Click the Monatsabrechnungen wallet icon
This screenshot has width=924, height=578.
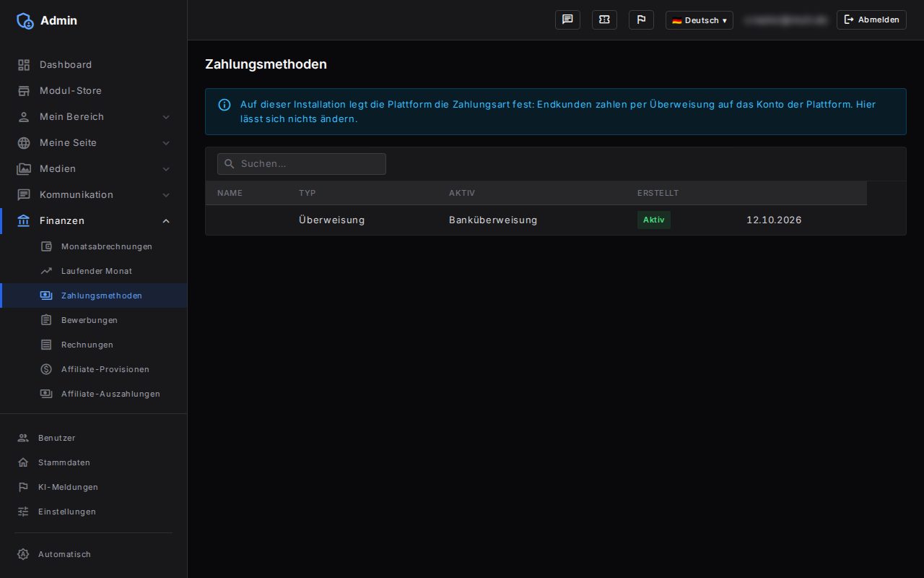[46, 246]
